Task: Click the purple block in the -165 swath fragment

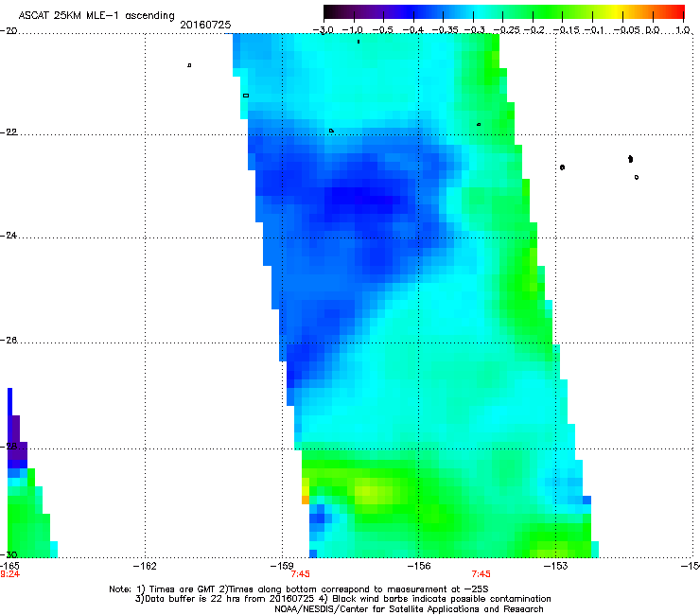Action: click(x=16, y=438)
